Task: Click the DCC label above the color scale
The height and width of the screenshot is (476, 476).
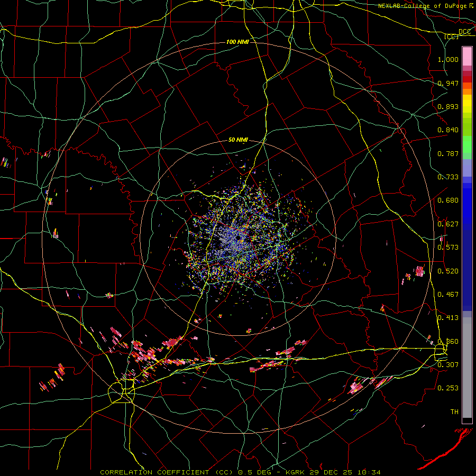Action: (464, 32)
